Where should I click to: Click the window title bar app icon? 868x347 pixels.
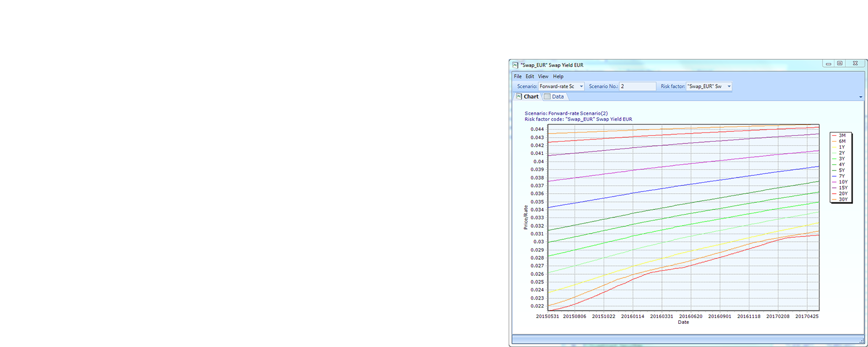click(x=515, y=65)
